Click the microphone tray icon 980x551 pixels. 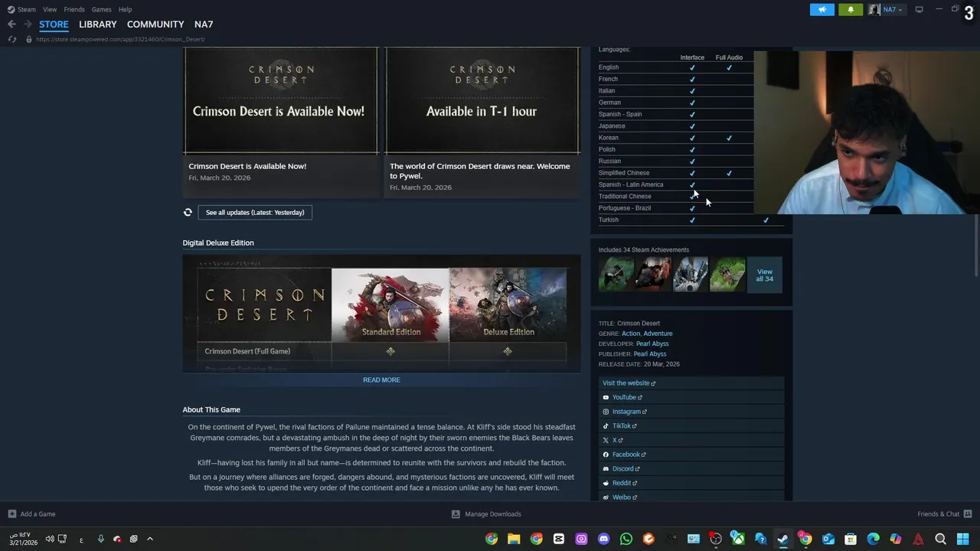(100, 539)
